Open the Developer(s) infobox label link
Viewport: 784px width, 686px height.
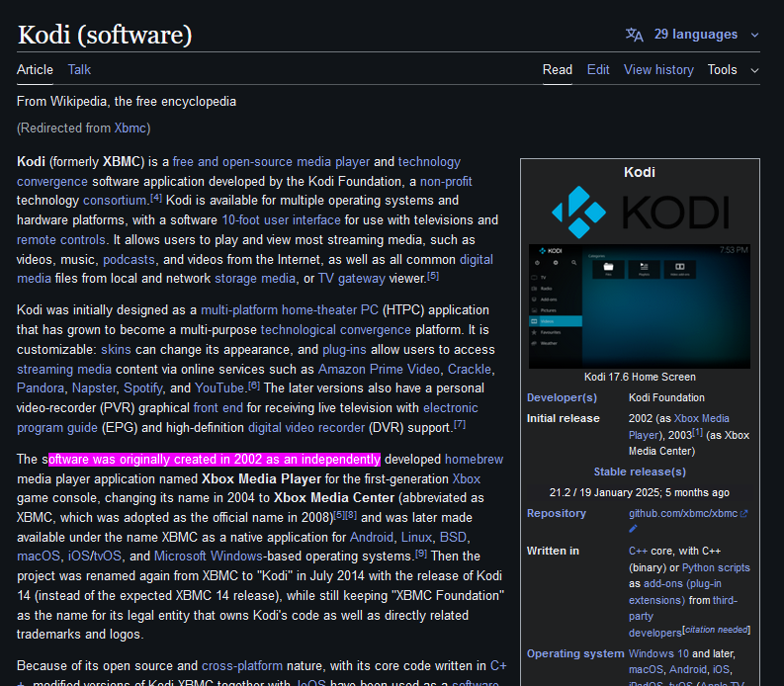[x=562, y=398]
